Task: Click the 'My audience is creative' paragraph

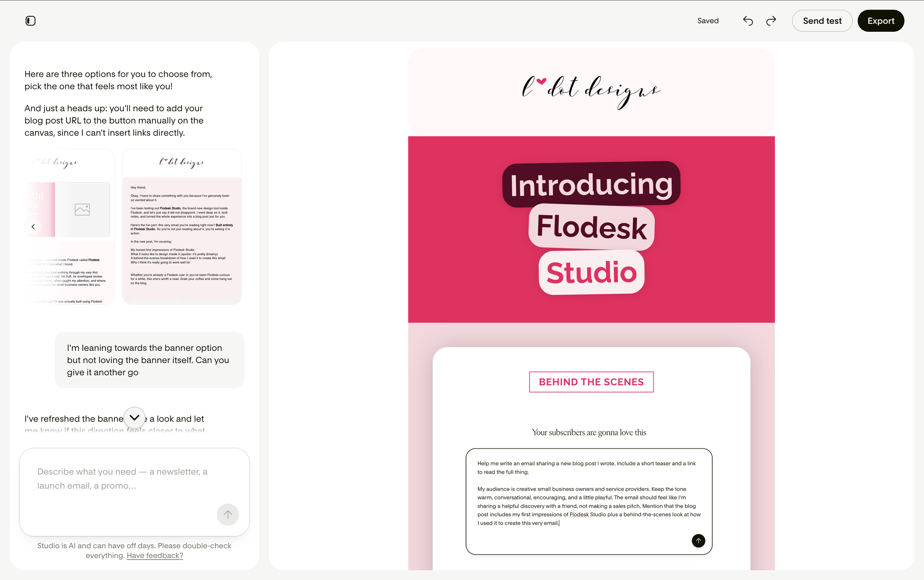Action: pyautogui.click(x=589, y=506)
